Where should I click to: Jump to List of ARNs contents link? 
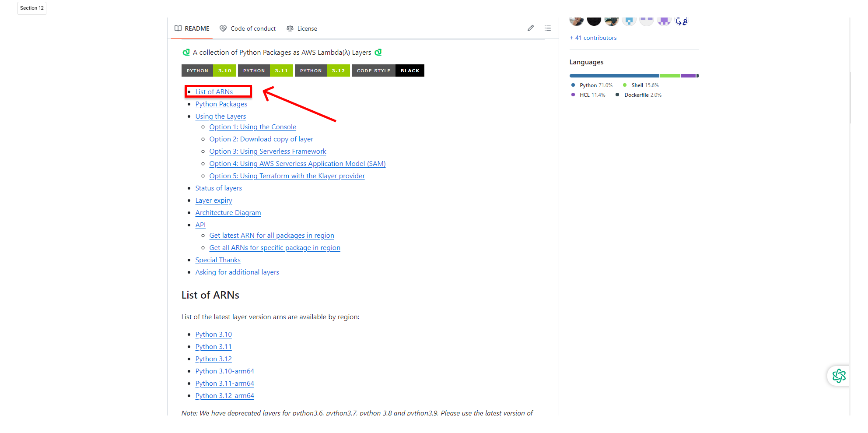(x=214, y=92)
